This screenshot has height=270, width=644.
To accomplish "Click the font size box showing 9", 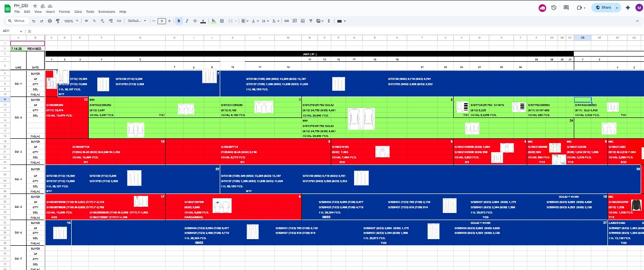I will coord(162,21).
